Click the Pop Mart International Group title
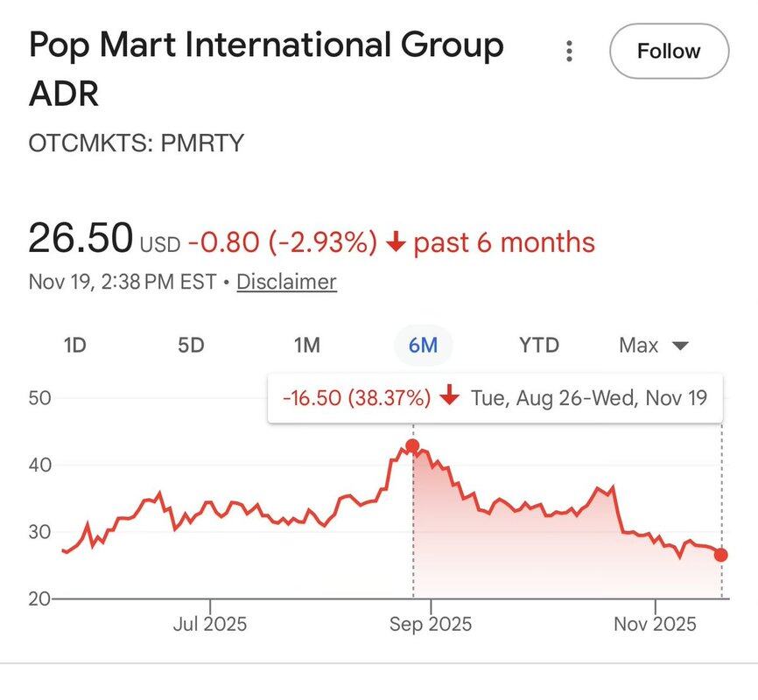This screenshot has width=758, height=700. coord(266,45)
